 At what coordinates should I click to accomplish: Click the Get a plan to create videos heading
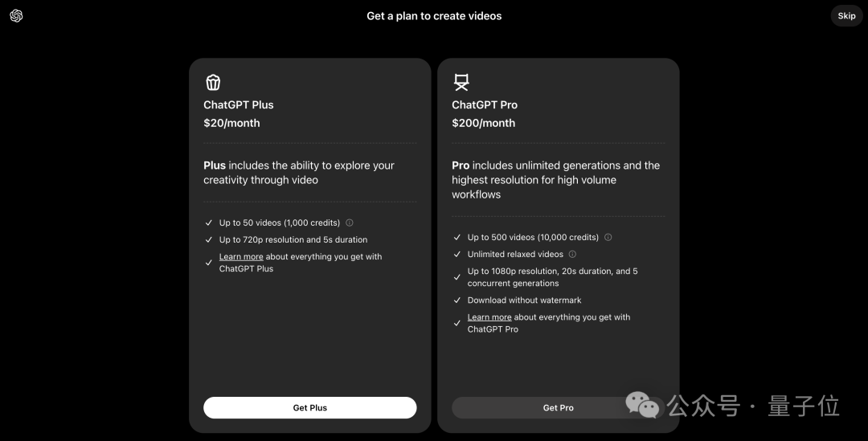click(434, 16)
